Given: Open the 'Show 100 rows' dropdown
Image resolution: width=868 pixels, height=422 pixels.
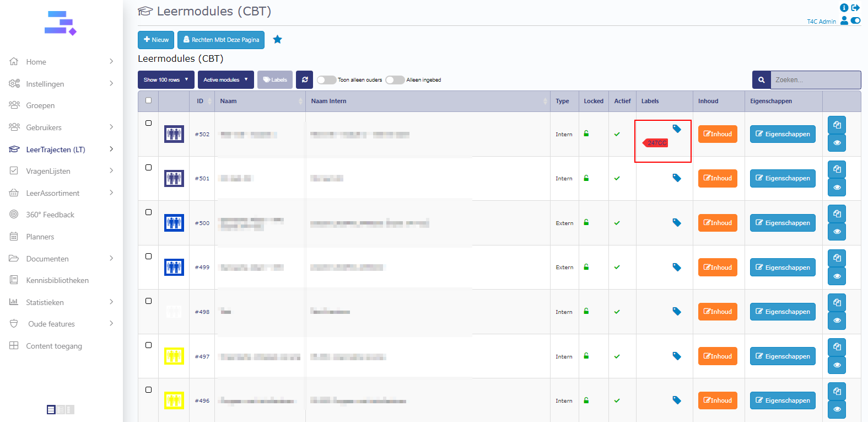Looking at the screenshot, I should pos(166,80).
